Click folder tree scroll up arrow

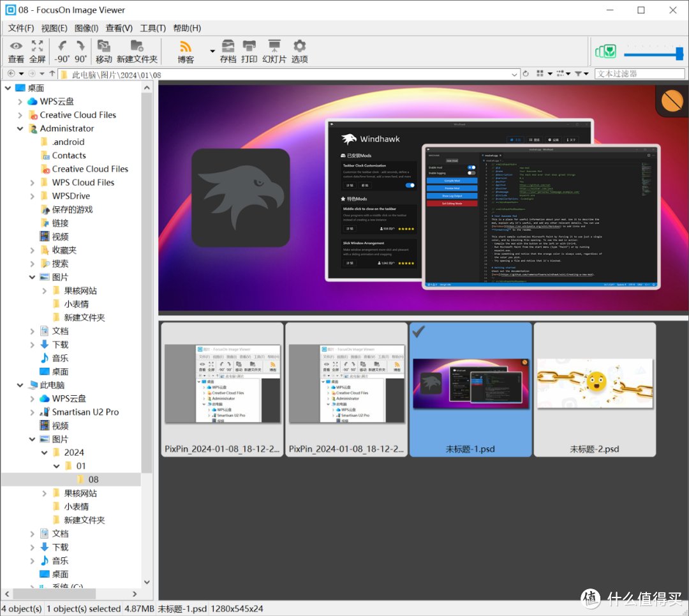(x=147, y=88)
